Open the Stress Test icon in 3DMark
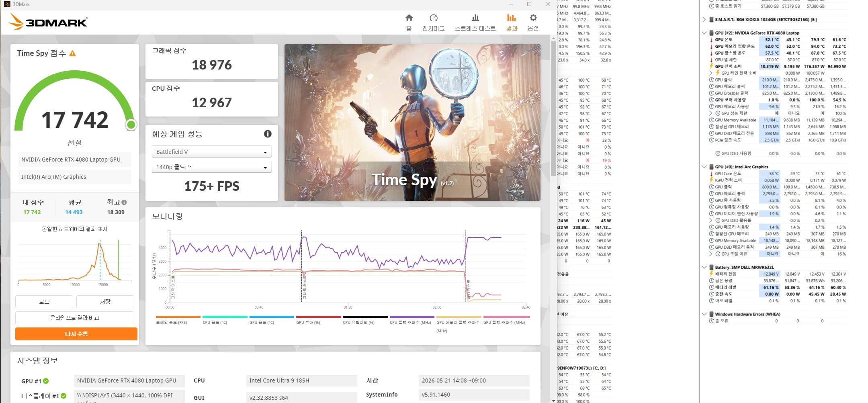Viewport: 868px width, 403px height. pyautogui.click(x=475, y=18)
